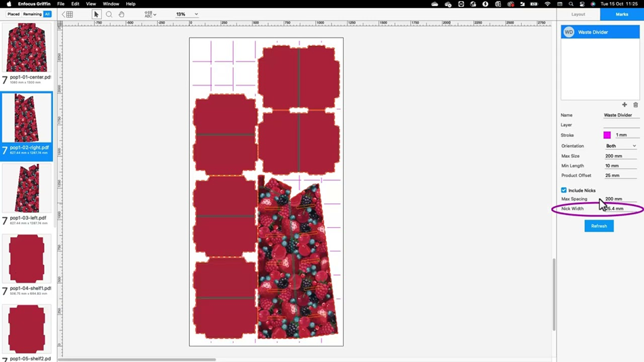The width and height of the screenshot is (644, 362).
Task: Choose the hand pan tool
Action: click(121, 14)
